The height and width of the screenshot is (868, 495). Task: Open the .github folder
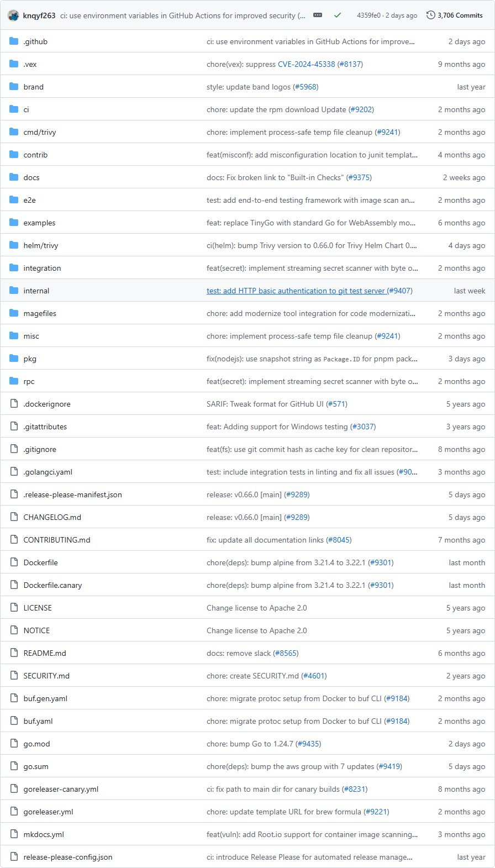[x=35, y=41]
